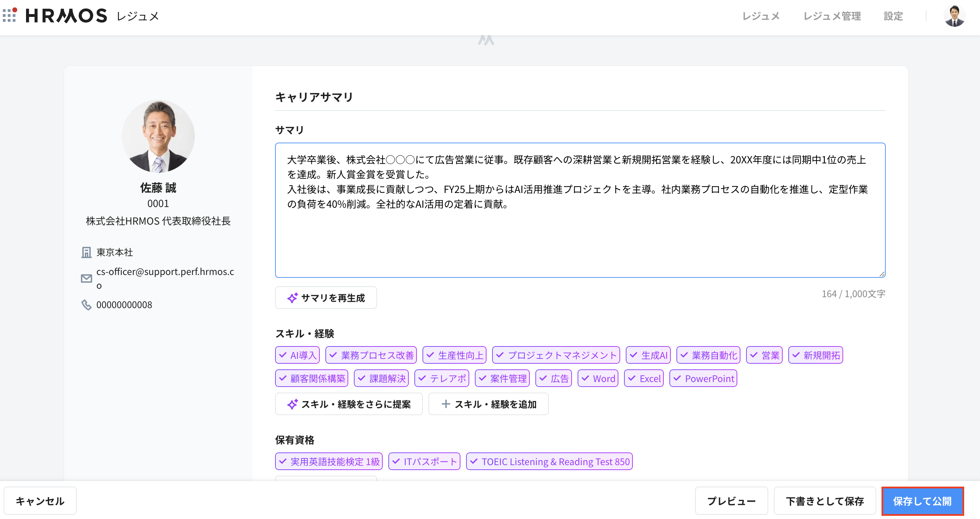Viewport: 980px width, 519px height.
Task: Open the profile avatar menu at top right
Action: tap(955, 15)
